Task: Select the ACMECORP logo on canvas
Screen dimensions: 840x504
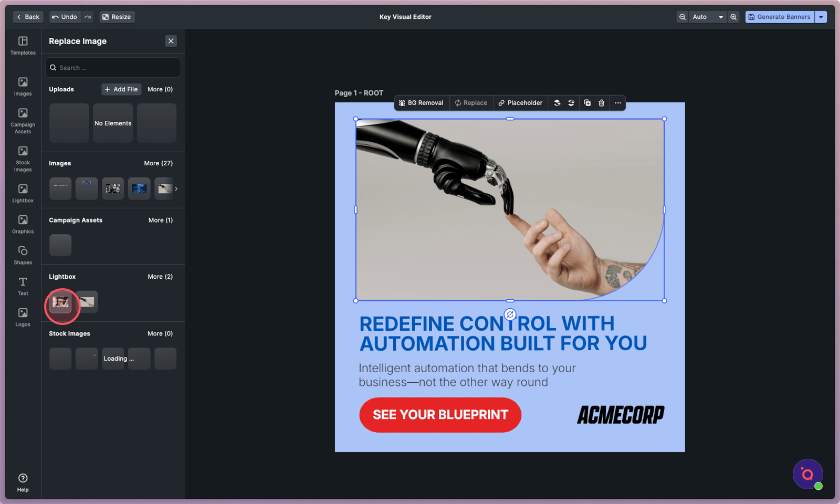Action: coord(621,415)
